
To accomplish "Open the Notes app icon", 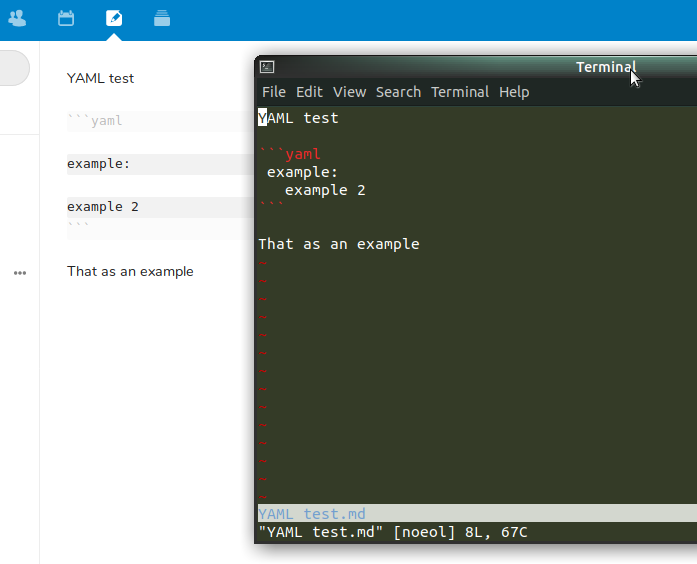I will [x=114, y=18].
